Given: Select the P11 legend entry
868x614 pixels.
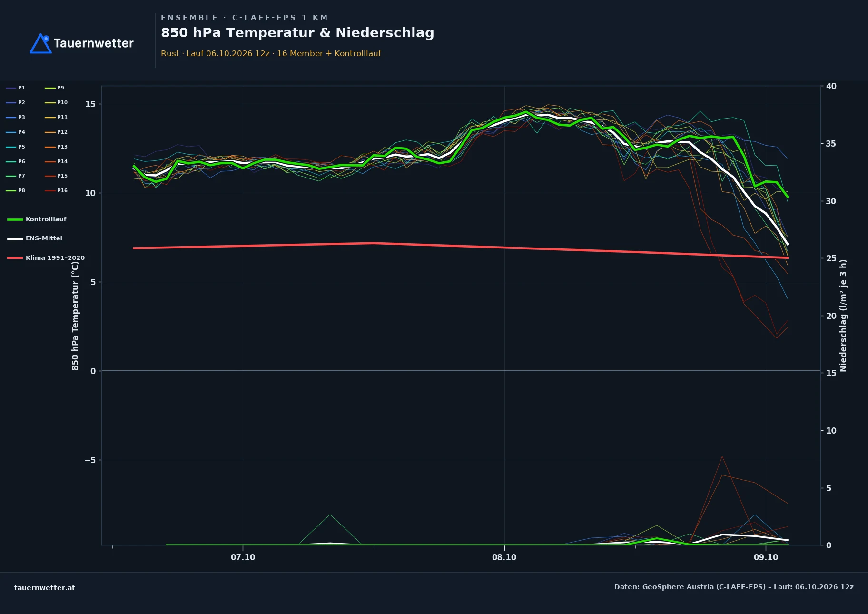Looking at the screenshot, I should tap(56, 118).
